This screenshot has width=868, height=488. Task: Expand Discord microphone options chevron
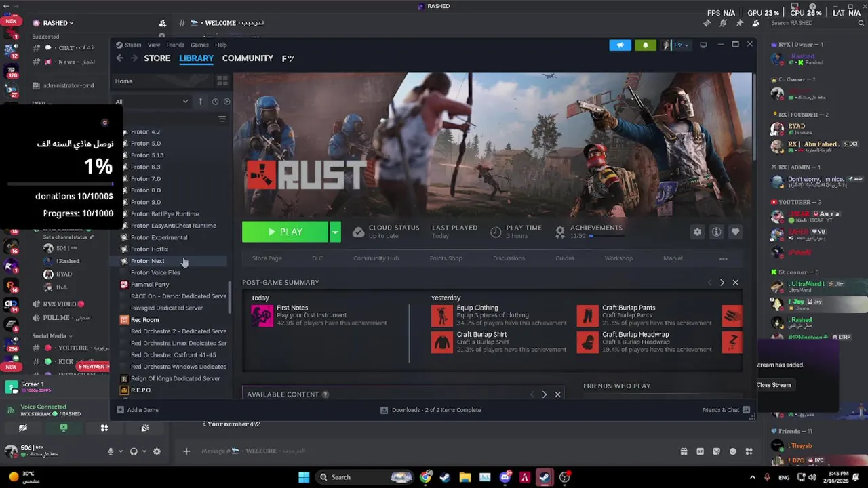[121, 451]
